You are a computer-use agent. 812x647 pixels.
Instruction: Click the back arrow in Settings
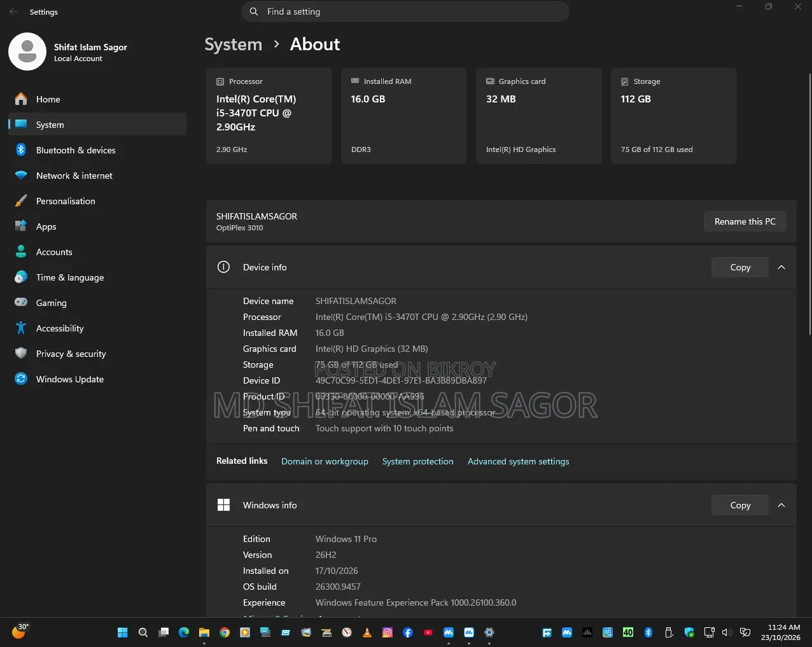(x=13, y=11)
